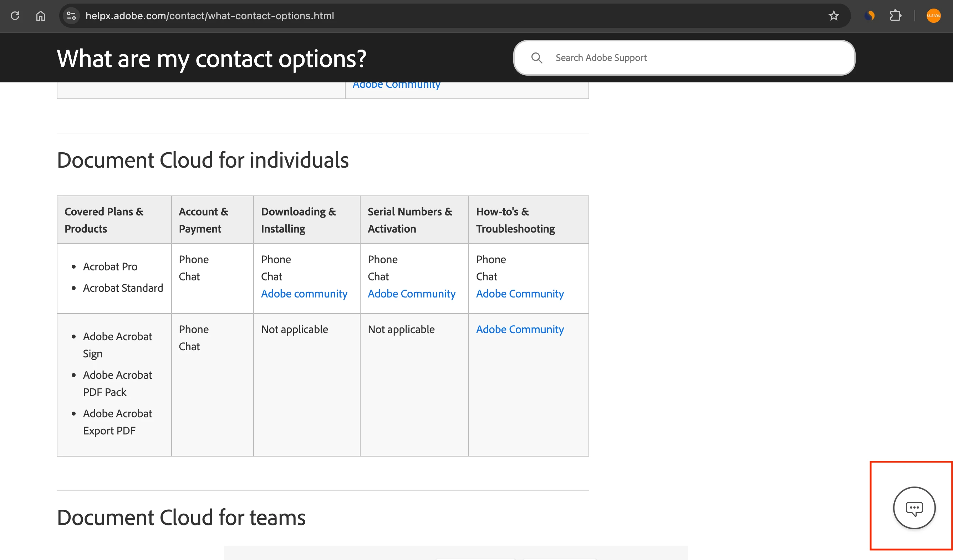953x560 pixels.
Task: Click the search magnifier icon
Action: pos(537,58)
